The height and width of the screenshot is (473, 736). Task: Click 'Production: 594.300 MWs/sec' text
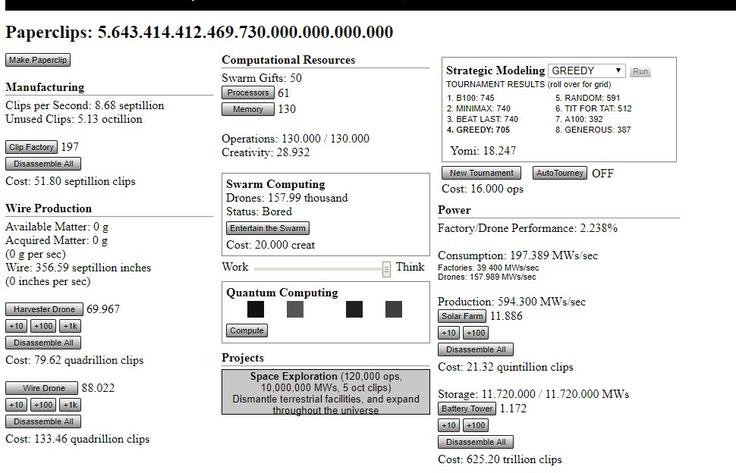tap(512, 301)
